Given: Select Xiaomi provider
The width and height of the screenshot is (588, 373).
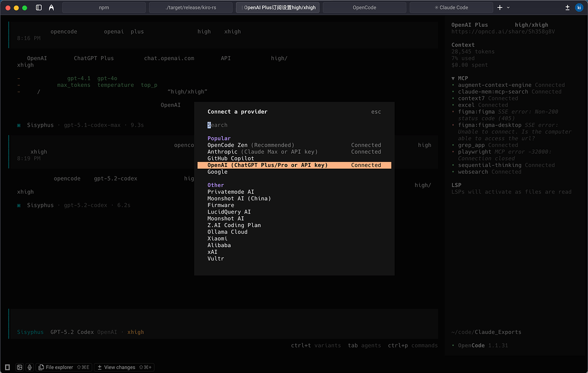Looking at the screenshot, I should click(294, 239).
